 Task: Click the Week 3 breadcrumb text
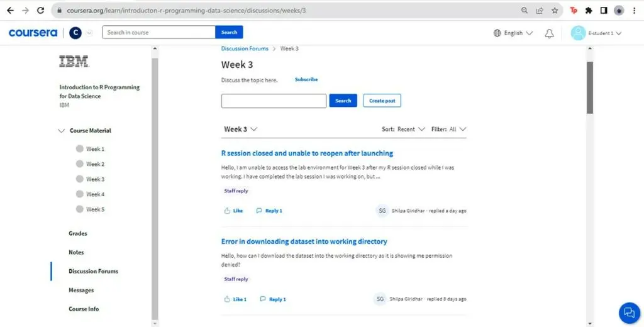point(289,48)
